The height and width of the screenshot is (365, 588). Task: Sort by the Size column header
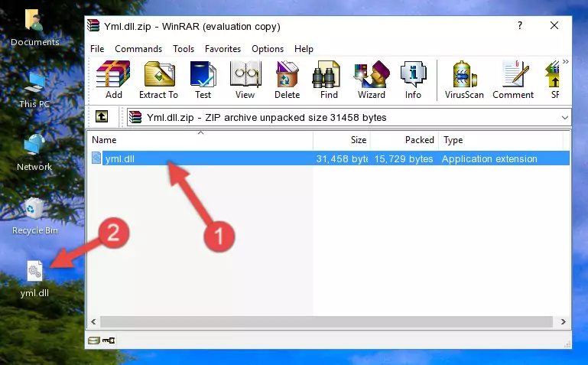point(342,140)
